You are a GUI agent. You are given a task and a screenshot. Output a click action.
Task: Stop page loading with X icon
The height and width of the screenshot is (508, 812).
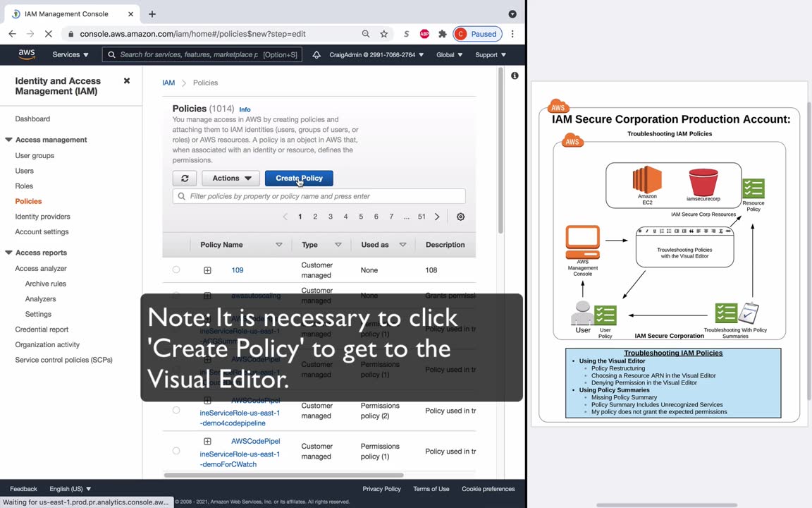(x=48, y=34)
